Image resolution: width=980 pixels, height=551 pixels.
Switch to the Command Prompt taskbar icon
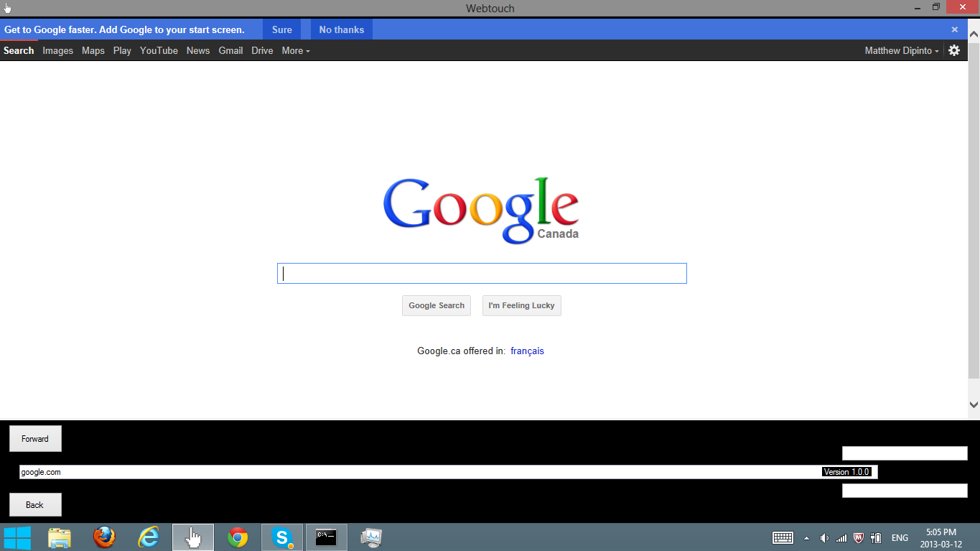point(327,537)
